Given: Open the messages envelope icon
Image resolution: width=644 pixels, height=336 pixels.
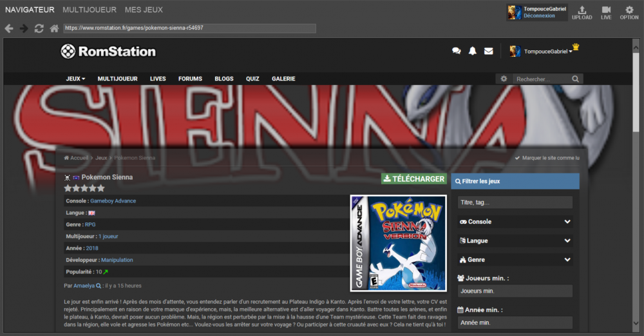Looking at the screenshot, I should (x=489, y=51).
